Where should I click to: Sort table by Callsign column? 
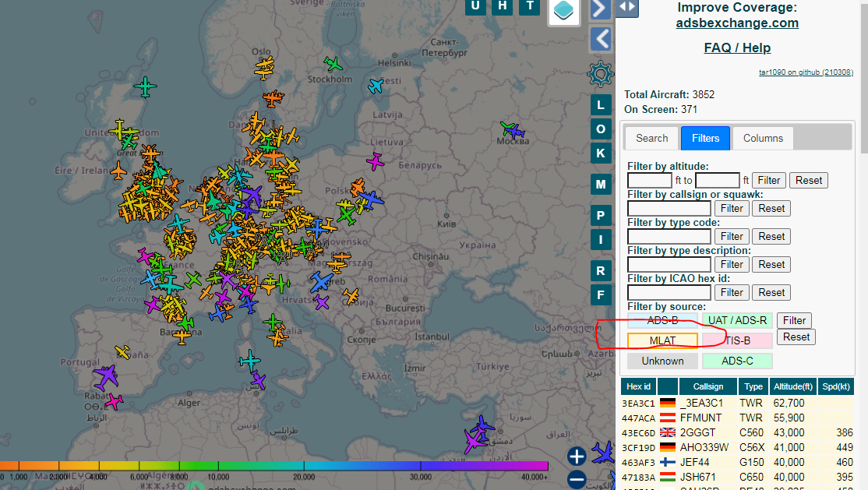708,386
